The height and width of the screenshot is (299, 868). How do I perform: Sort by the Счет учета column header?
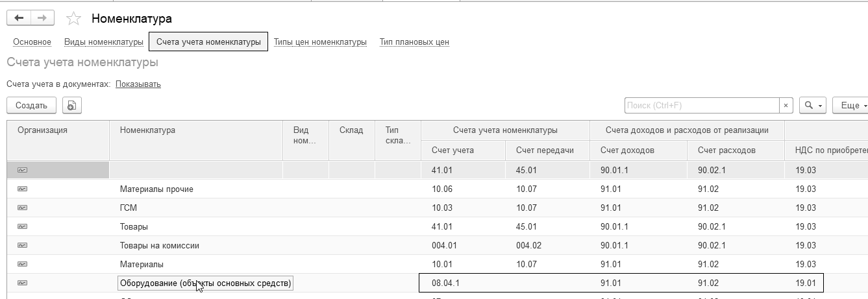pos(453,150)
